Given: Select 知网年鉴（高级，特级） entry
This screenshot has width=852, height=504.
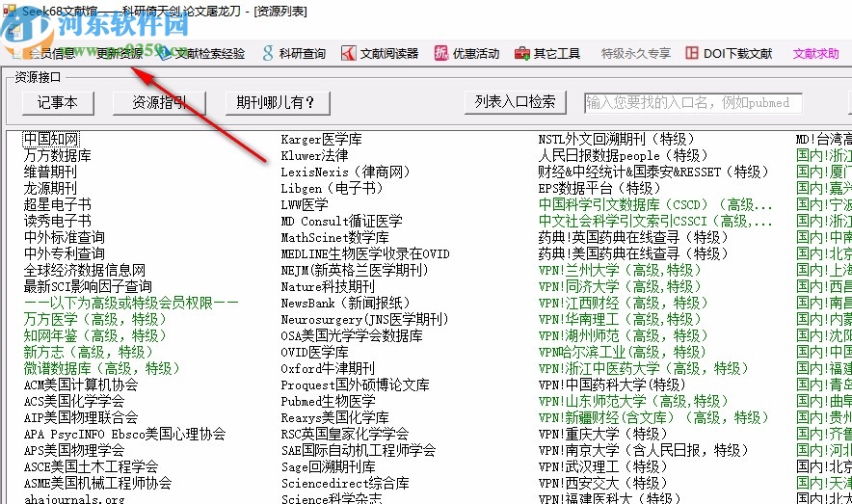Looking at the screenshot, I should 95,335.
